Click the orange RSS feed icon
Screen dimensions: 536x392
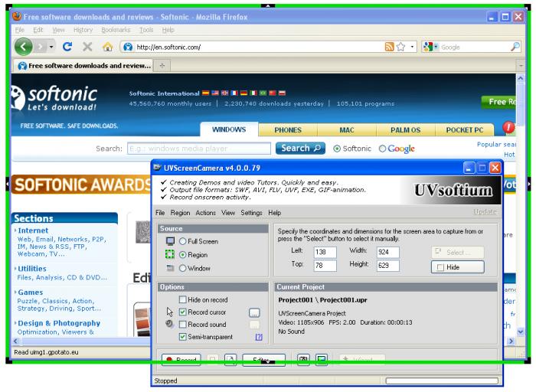(x=389, y=47)
